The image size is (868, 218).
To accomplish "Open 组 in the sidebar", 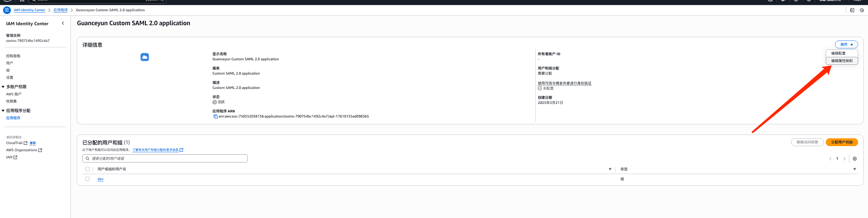I will pyautogui.click(x=8, y=71).
